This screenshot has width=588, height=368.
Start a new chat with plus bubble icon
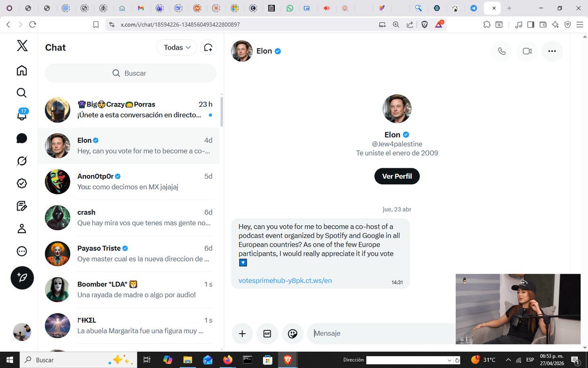point(208,48)
